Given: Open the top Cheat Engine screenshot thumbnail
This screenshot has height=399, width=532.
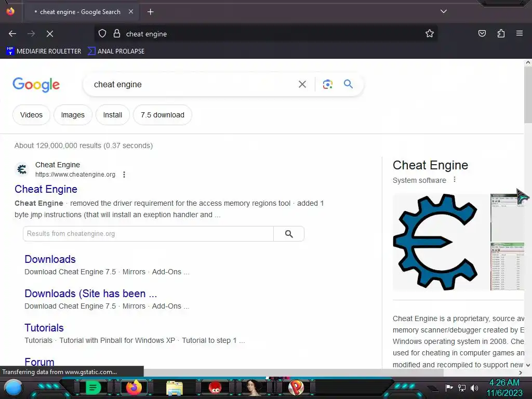Looking at the screenshot, I should click(507, 218).
